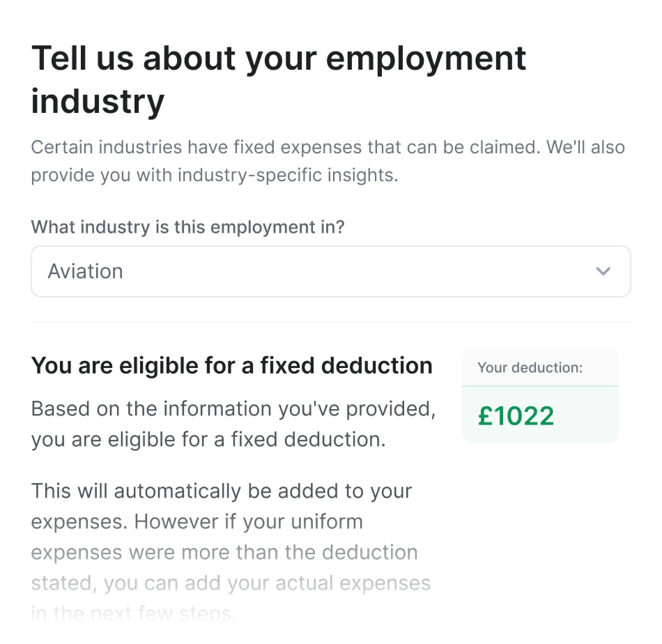Screen dimensions: 662x644
Task: Open the Aviation industry dropdown
Action: click(x=331, y=271)
